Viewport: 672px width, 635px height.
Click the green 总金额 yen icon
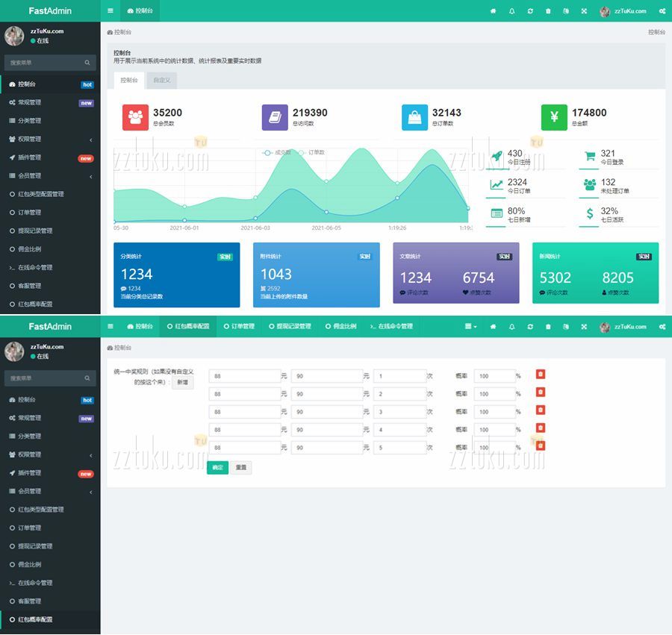pyautogui.click(x=554, y=117)
